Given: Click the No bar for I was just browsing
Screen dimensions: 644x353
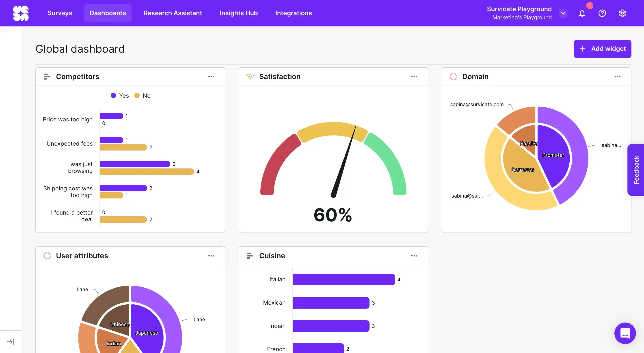Looking at the screenshot, I should pos(147,171).
